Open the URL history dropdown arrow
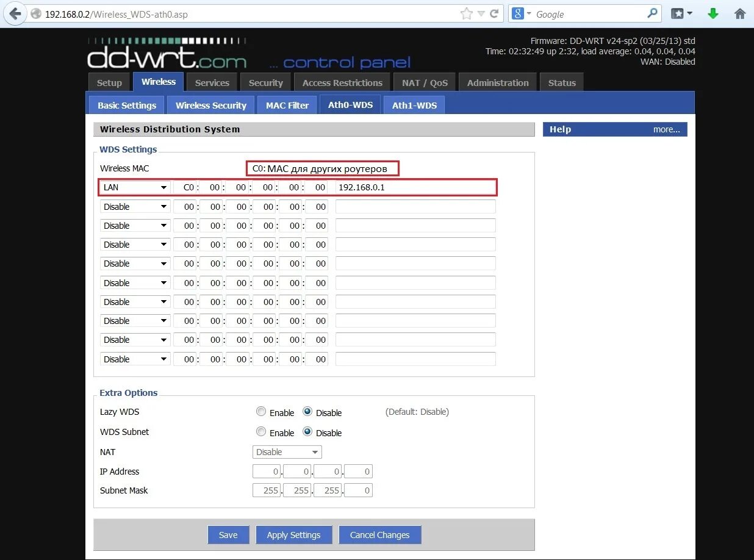Viewport: 754px width, 560px height. [x=481, y=14]
